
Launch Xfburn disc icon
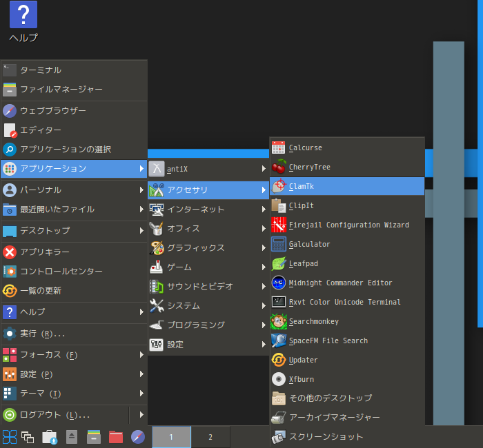tap(279, 379)
